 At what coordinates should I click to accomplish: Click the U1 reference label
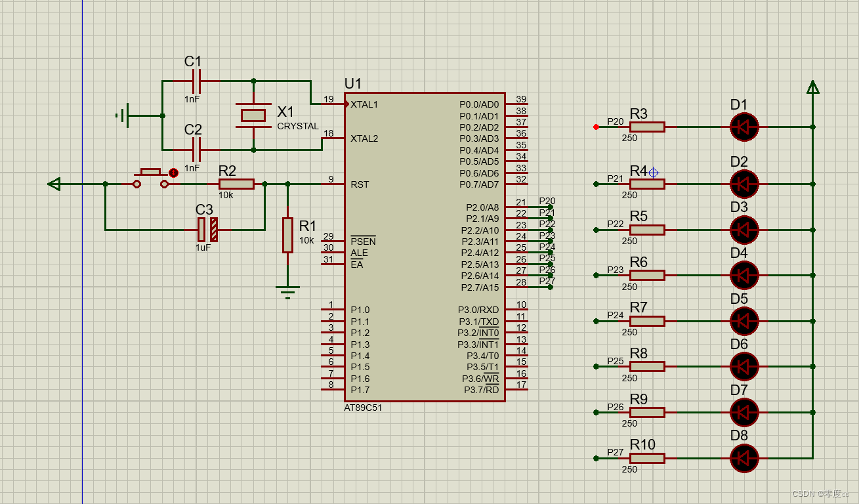353,84
